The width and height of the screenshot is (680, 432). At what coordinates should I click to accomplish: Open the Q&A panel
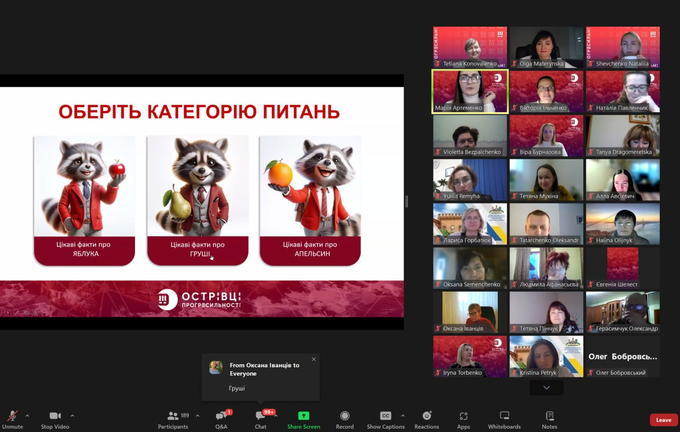tap(222, 417)
